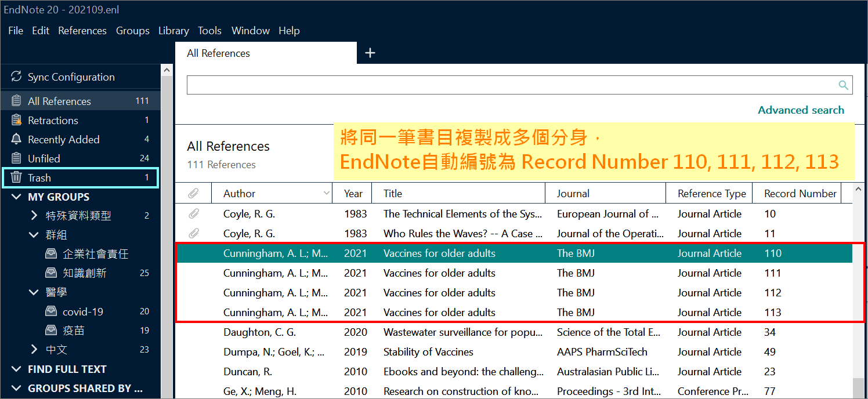Viewport: 868px width, 399px height.
Task: Select Cunningham record number 111 row
Action: click(514, 273)
